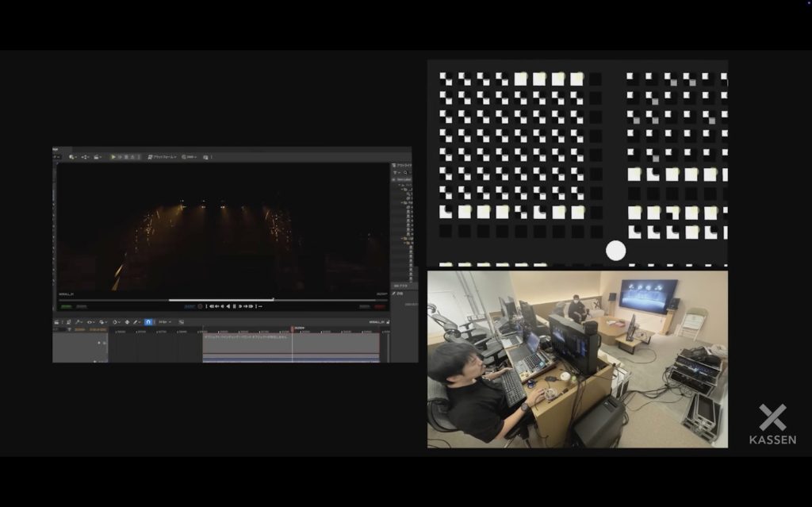This screenshot has height=507, width=812.
Task: Click the record button in the sequencer playback bar
Action: click(x=200, y=306)
